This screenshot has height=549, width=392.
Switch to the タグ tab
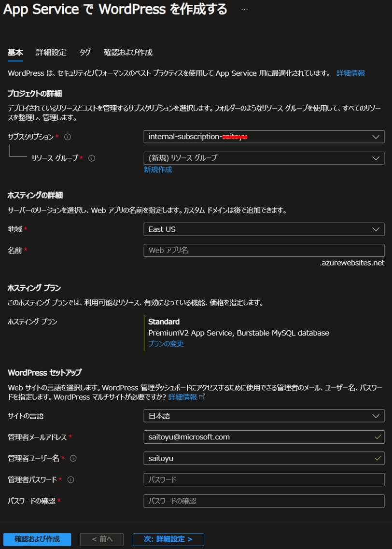[85, 53]
